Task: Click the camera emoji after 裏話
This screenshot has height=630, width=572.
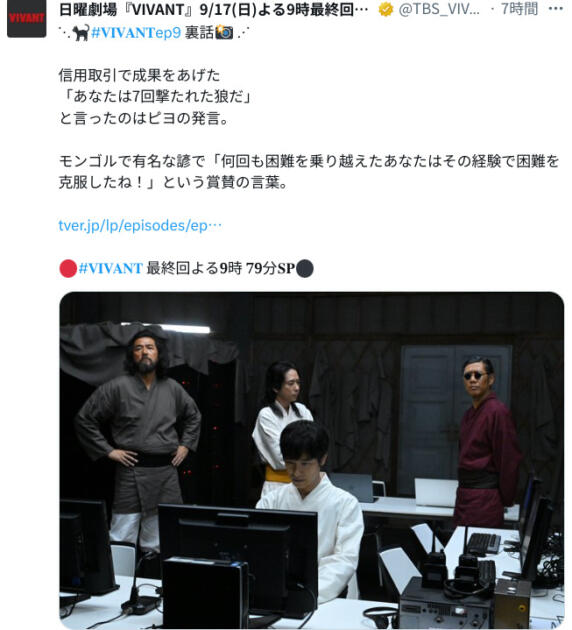Action: pos(224,33)
